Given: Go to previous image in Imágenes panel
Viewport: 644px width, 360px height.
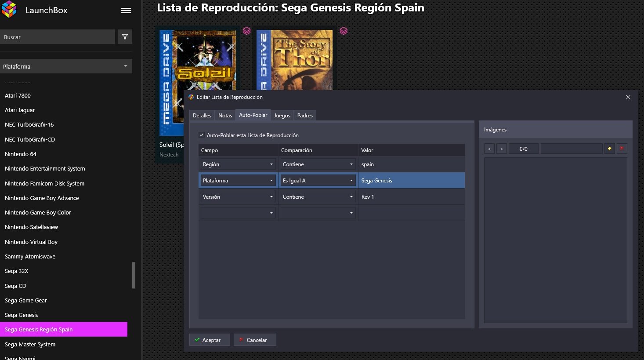Looking at the screenshot, I should pos(489,149).
